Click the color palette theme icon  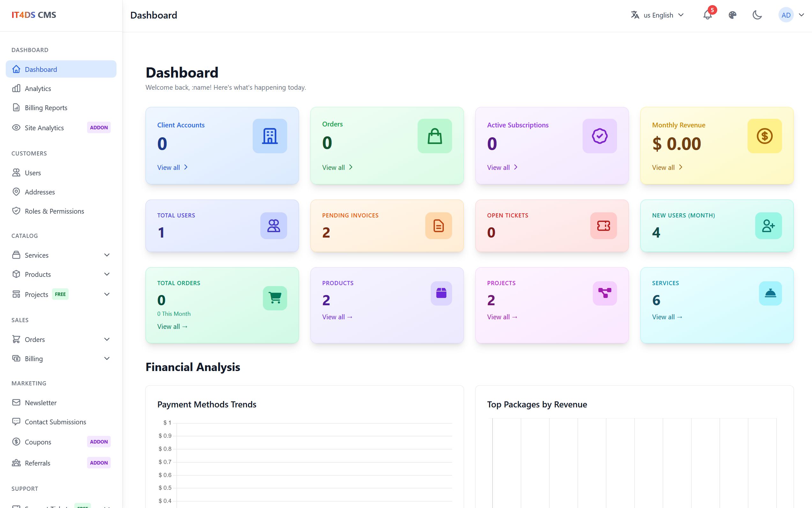732,15
